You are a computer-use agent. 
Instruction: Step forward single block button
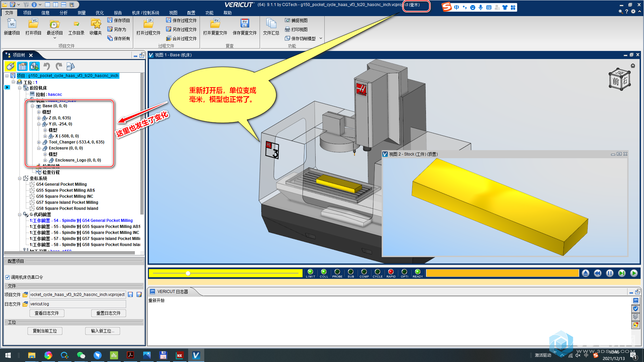pos(622,274)
